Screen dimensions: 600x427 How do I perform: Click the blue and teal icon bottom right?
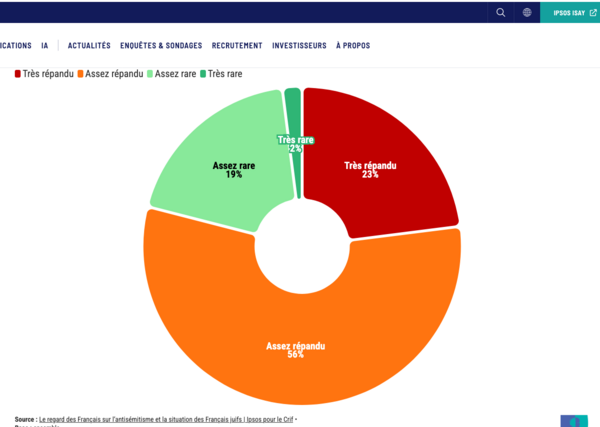[x=574, y=421]
